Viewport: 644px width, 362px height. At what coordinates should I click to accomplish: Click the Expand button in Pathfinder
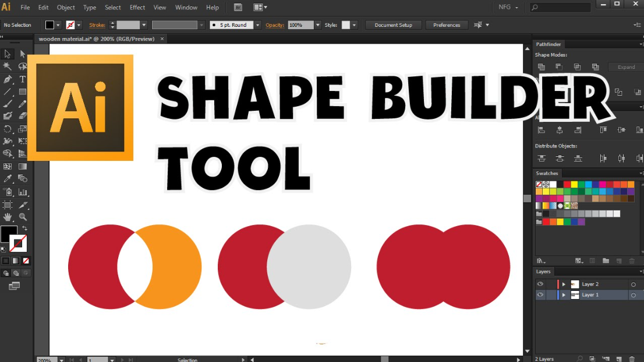[626, 67]
